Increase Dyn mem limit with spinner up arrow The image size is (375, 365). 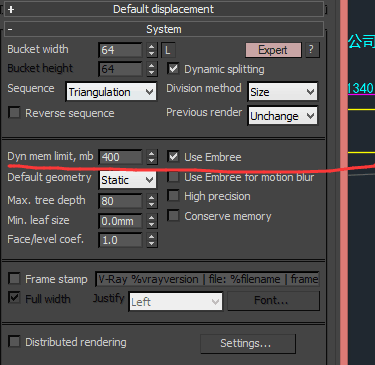152,153
